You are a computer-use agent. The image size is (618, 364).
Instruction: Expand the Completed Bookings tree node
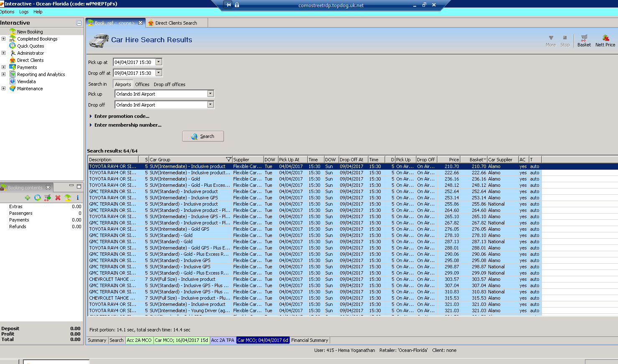(4, 39)
